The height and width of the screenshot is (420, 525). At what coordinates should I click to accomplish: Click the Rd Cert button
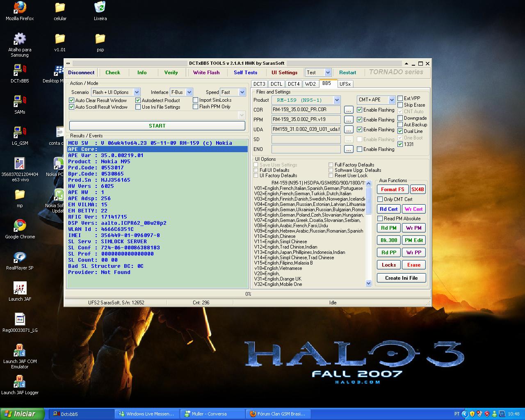pyautogui.click(x=388, y=209)
